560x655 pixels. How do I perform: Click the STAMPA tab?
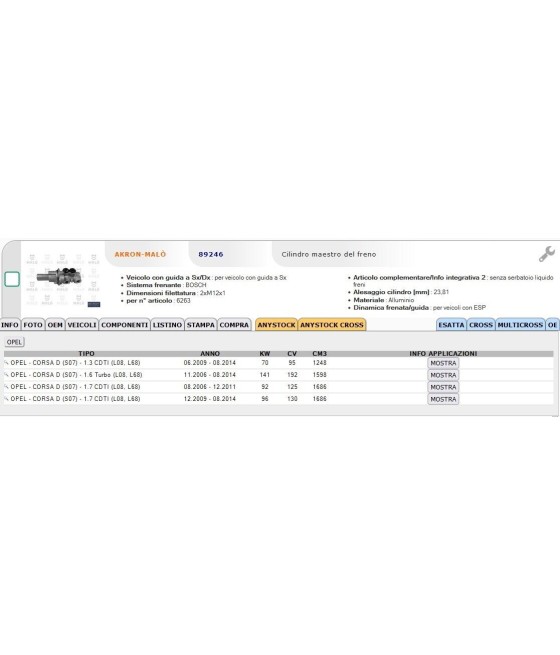(200, 325)
